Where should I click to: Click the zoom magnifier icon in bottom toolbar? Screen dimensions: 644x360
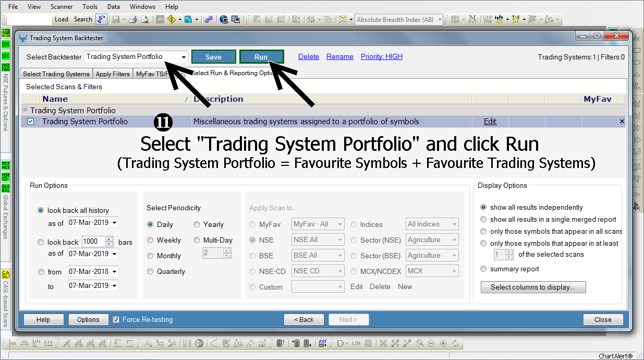click(x=419, y=343)
